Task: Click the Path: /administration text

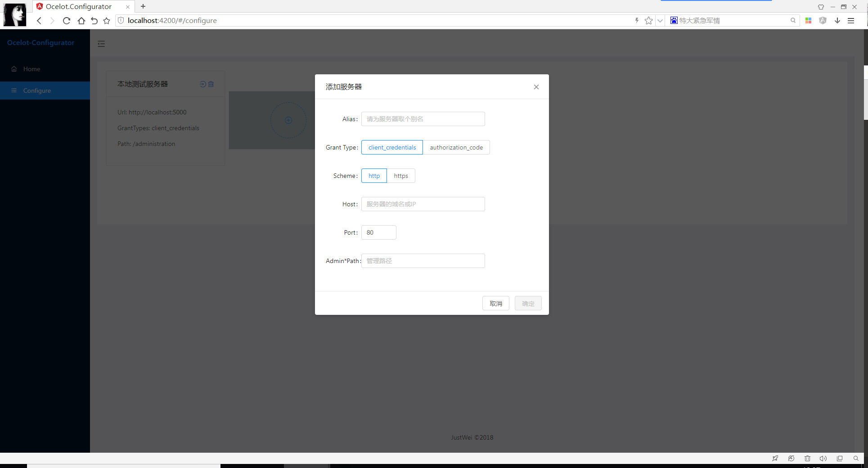Action: click(x=146, y=144)
